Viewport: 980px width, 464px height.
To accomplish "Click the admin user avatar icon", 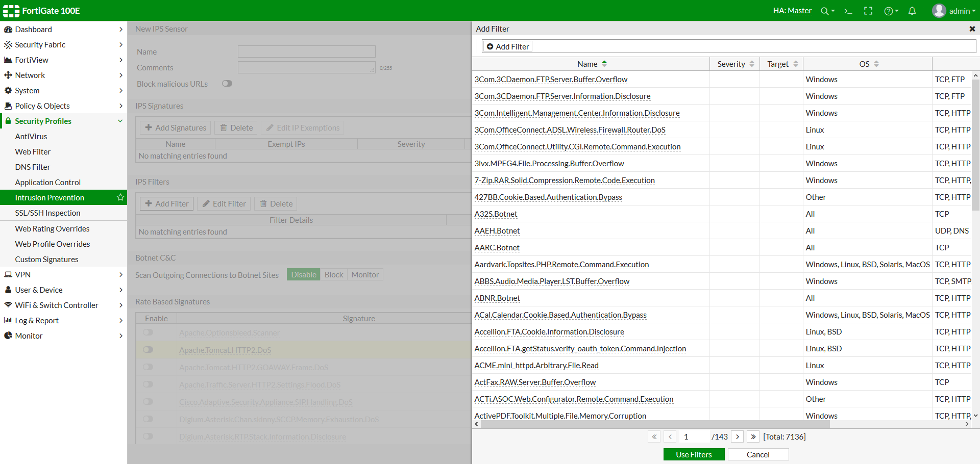I will click(x=939, y=11).
